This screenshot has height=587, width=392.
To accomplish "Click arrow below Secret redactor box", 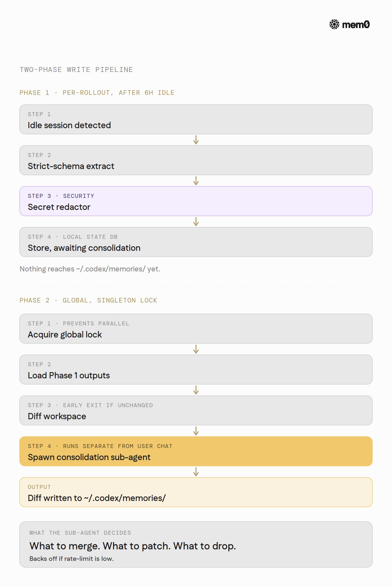I will coord(196,222).
